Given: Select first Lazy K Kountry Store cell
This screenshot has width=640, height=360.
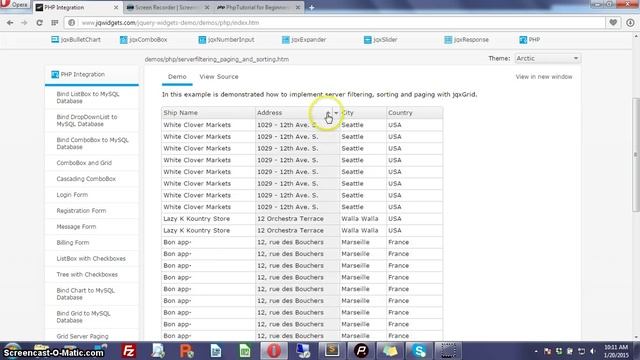Looking at the screenshot, I should [x=208, y=219].
